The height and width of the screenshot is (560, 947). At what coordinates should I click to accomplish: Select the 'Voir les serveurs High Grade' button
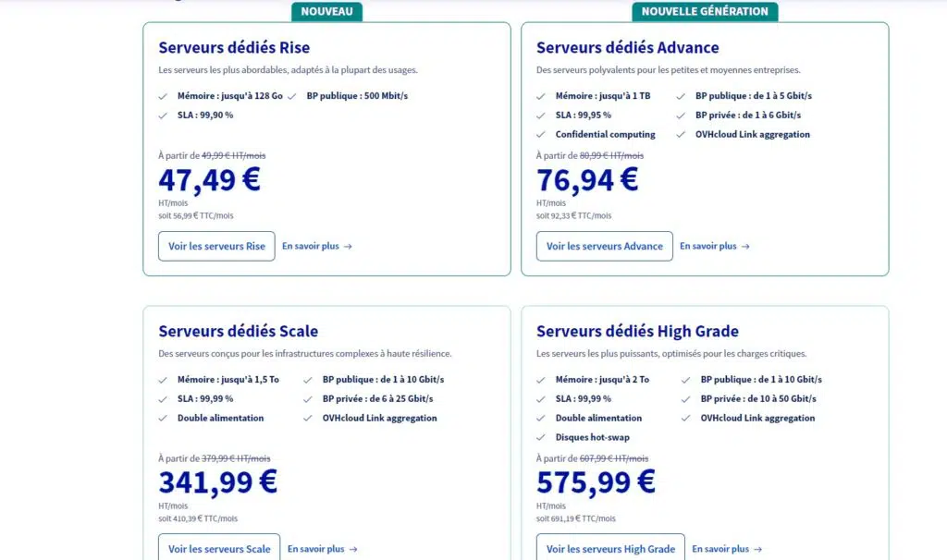tap(610, 548)
